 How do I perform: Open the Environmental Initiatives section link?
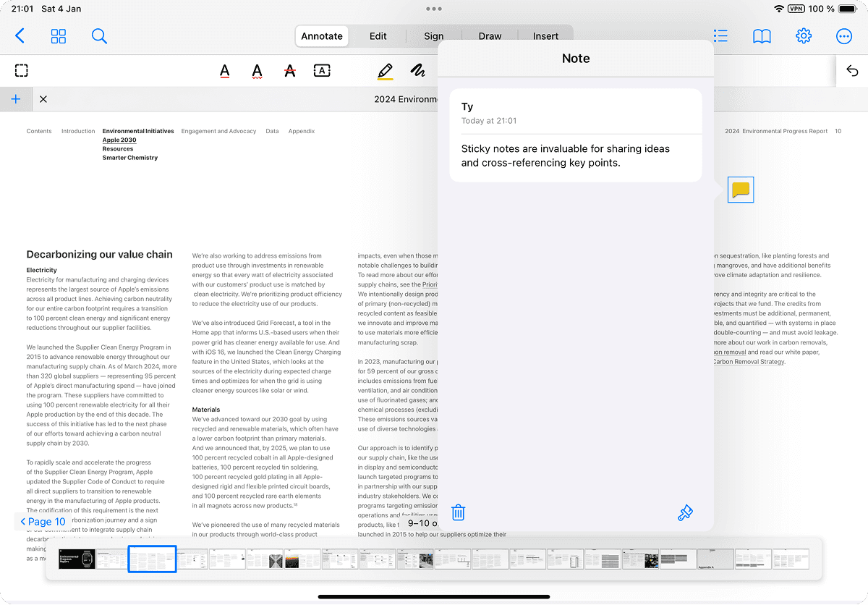tap(138, 131)
